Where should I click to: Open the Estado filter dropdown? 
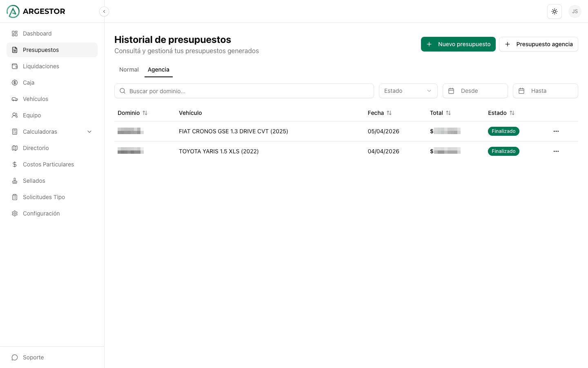[x=408, y=91]
